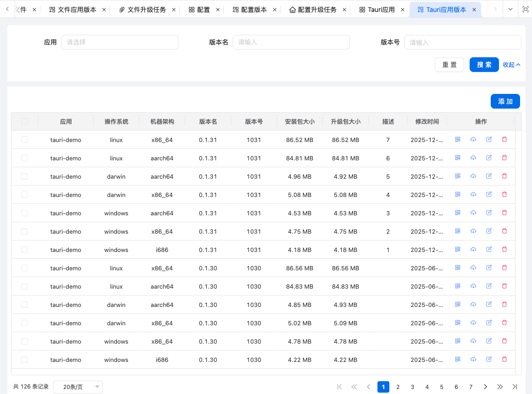
Task: Delete the darwin x86_64 0.1.31 version row
Action: pyautogui.click(x=504, y=194)
